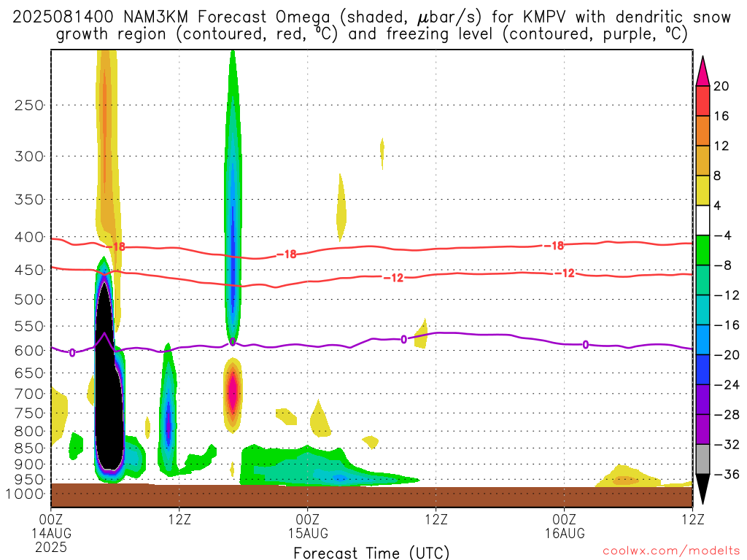Screen dimensions: 747x560
Task: Select the 400 pressure level label
Action: (x=29, y=237)
